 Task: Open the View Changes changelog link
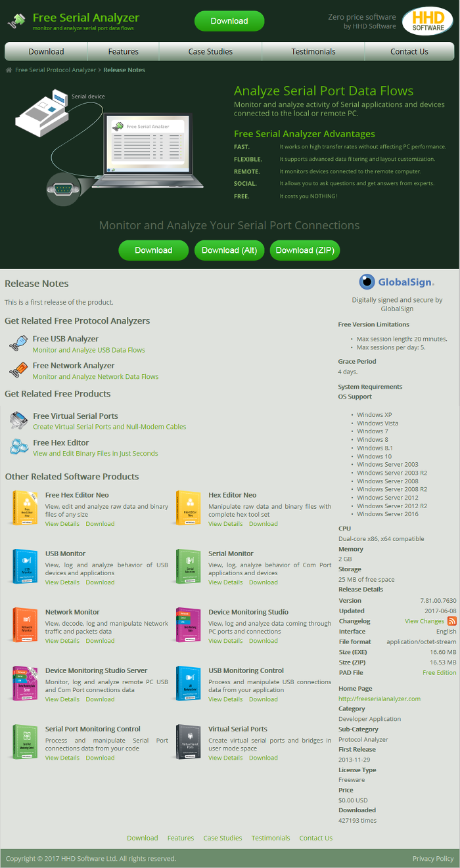(425, 621)
